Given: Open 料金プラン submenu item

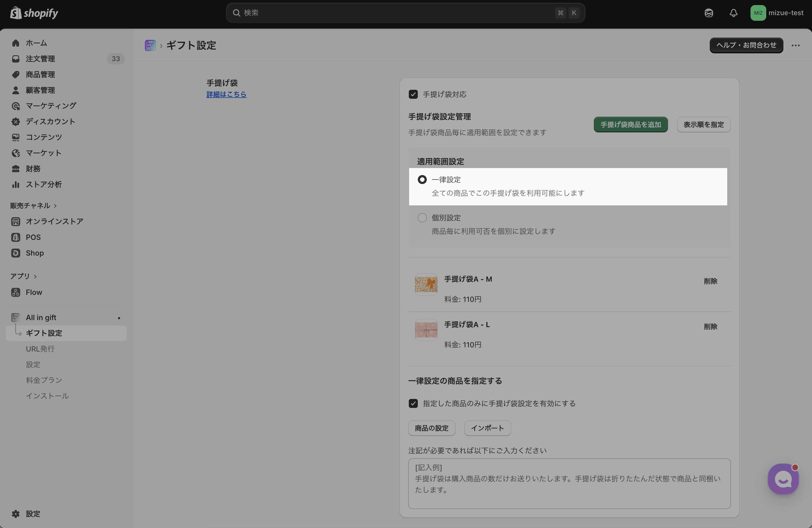Looking at the screenshot, I should pos(44,380).
